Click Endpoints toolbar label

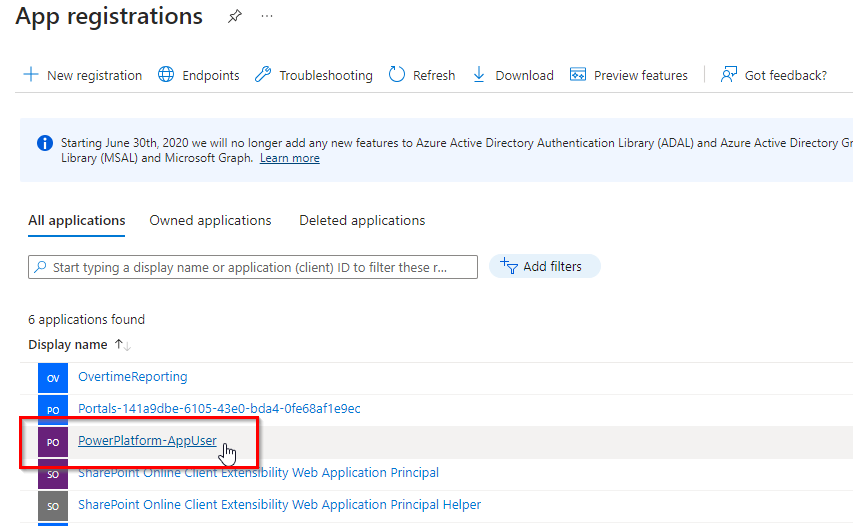[x=211, y=75]
